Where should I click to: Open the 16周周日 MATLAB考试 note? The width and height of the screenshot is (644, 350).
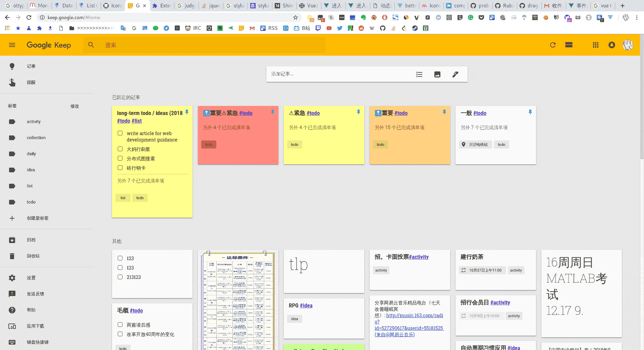[x=582, y=293]
